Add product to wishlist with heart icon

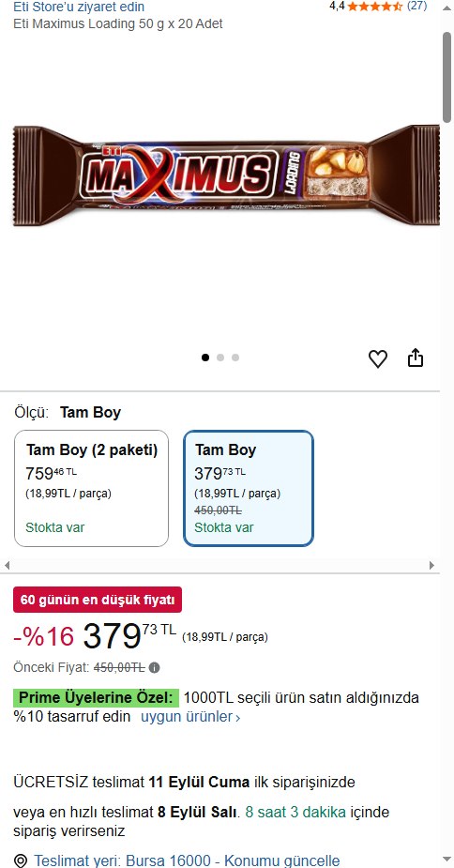point(378,359)
